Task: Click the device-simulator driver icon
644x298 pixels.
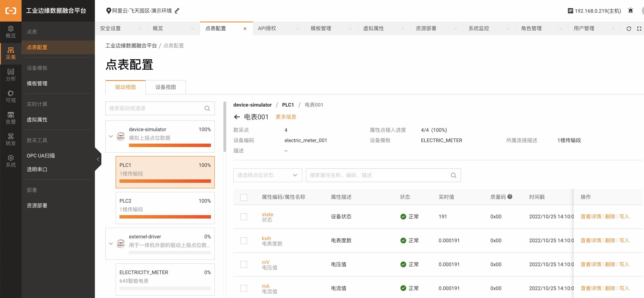Action: coord(121,136)
